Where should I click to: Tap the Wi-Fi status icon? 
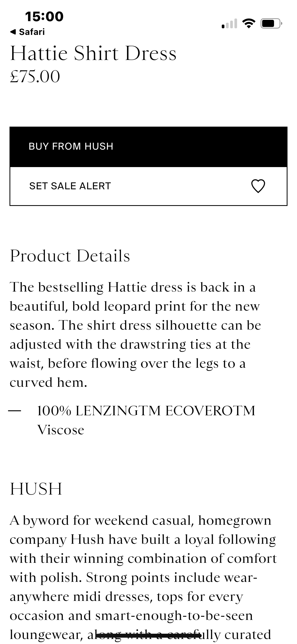[x=248, y=24]
